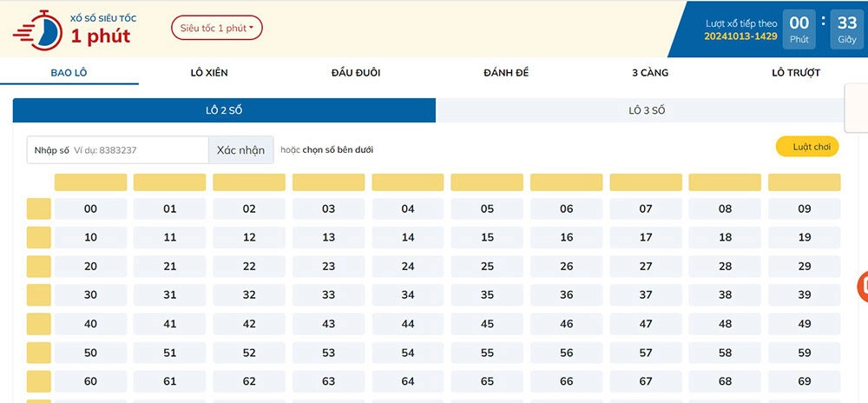The width and height of the screenshot is (868, 403).
Task: Click yellow selector above the 05 column
Action: click(x=487, y=182)
